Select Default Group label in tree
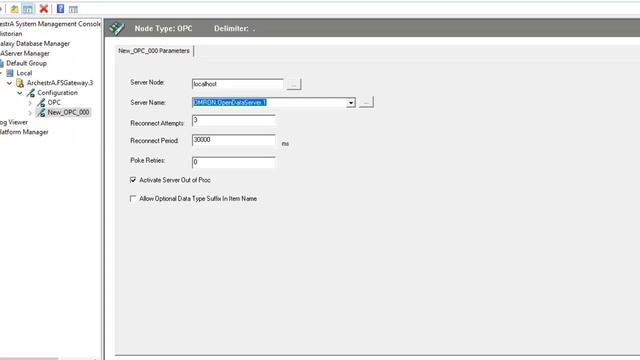This screenshot has width=640, height=360. 27,63
